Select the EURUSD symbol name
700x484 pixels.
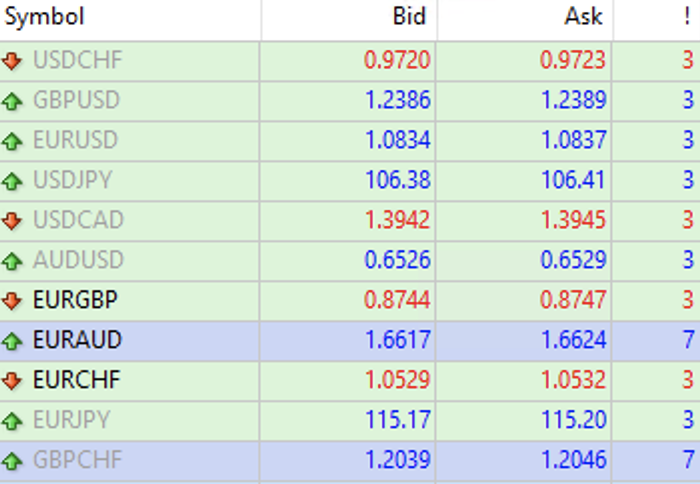click(x=75, y=140)
